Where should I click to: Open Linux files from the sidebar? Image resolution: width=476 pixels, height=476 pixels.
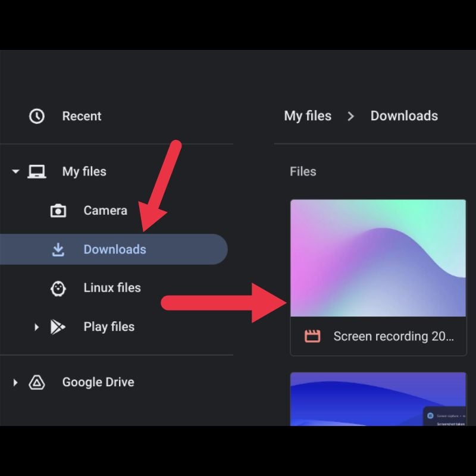point(112,288)
